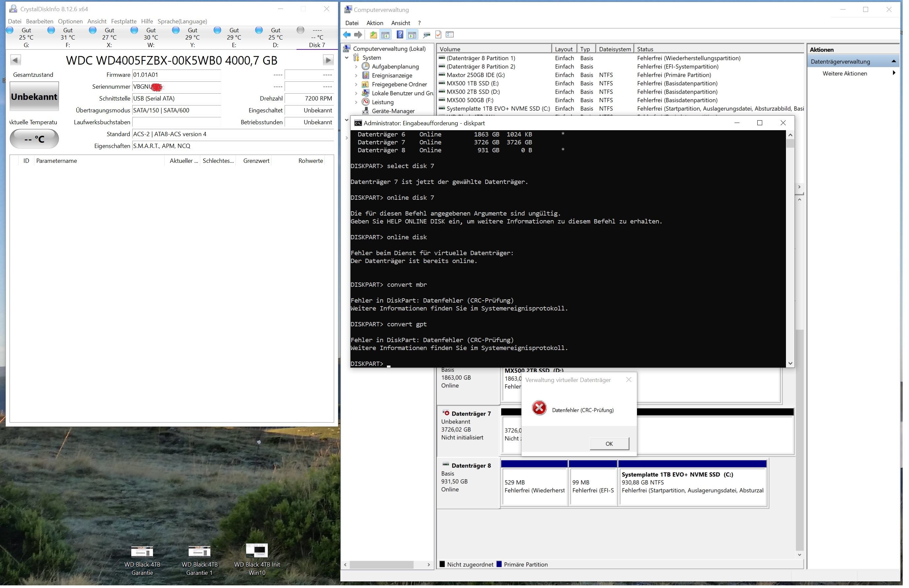Show next disk with right arrow
909x588 pixels.
tap(328, 60)
